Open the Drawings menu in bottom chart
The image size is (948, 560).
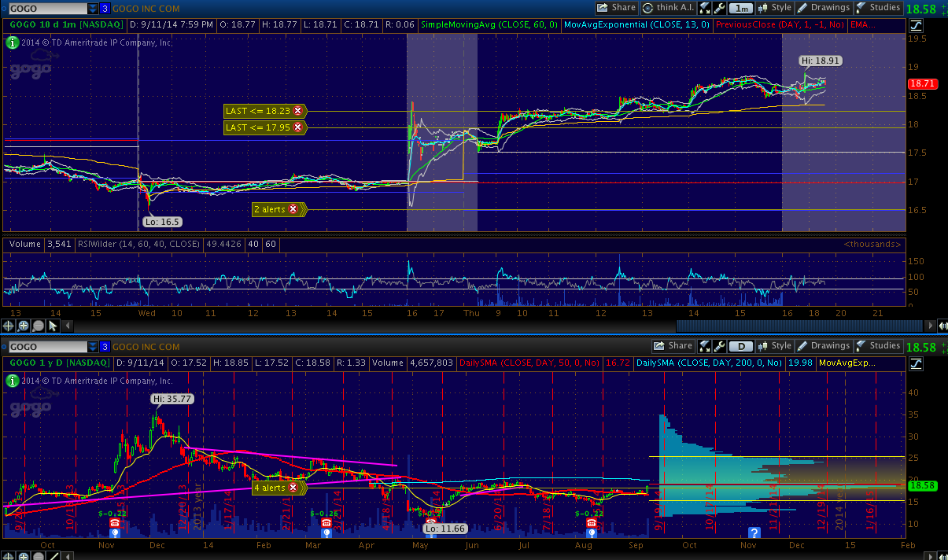coord(823,346)
